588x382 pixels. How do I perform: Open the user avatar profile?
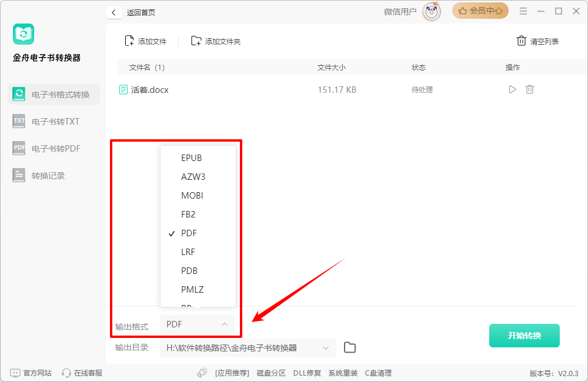pos(431,11)
